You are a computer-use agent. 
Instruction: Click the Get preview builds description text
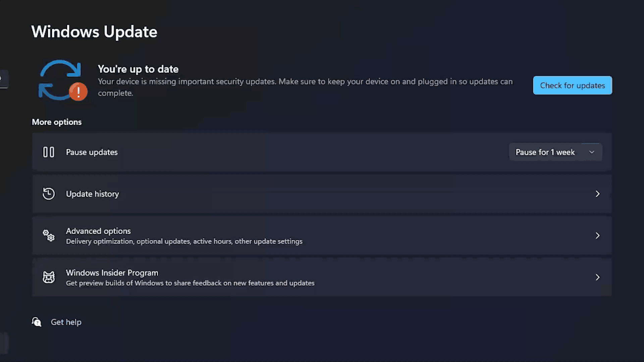click(x=190, y=283)
